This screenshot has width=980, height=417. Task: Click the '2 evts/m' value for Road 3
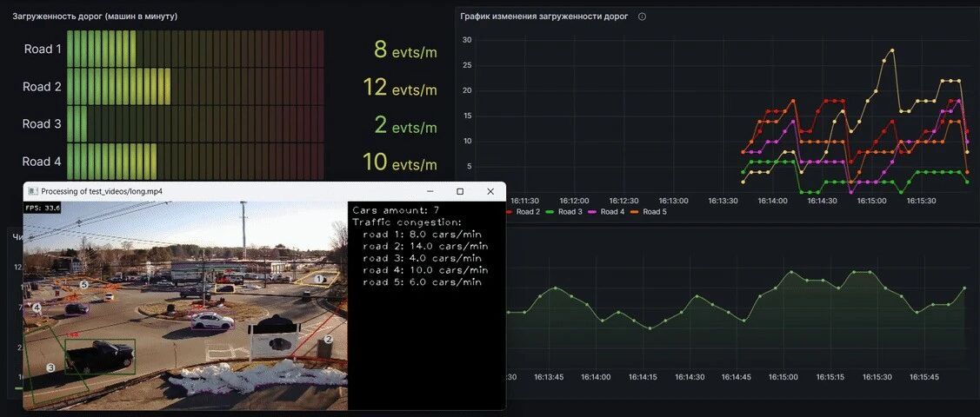405,125
